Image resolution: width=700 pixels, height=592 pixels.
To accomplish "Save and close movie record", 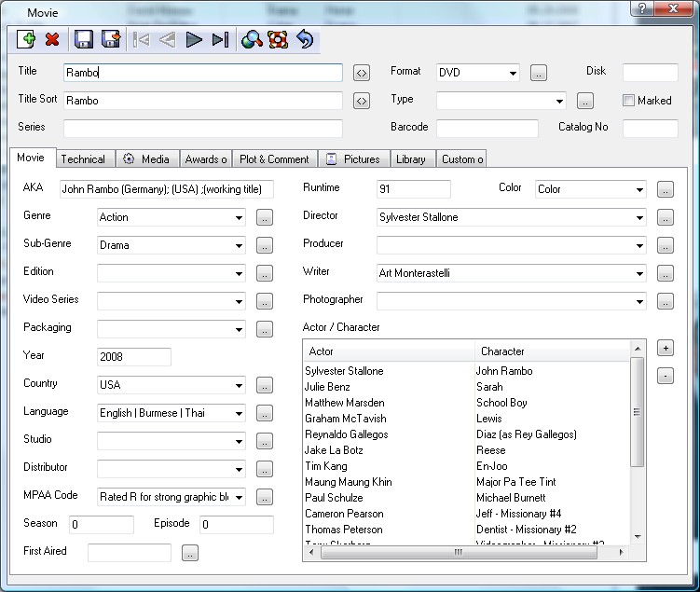I will tap(111, 40).
